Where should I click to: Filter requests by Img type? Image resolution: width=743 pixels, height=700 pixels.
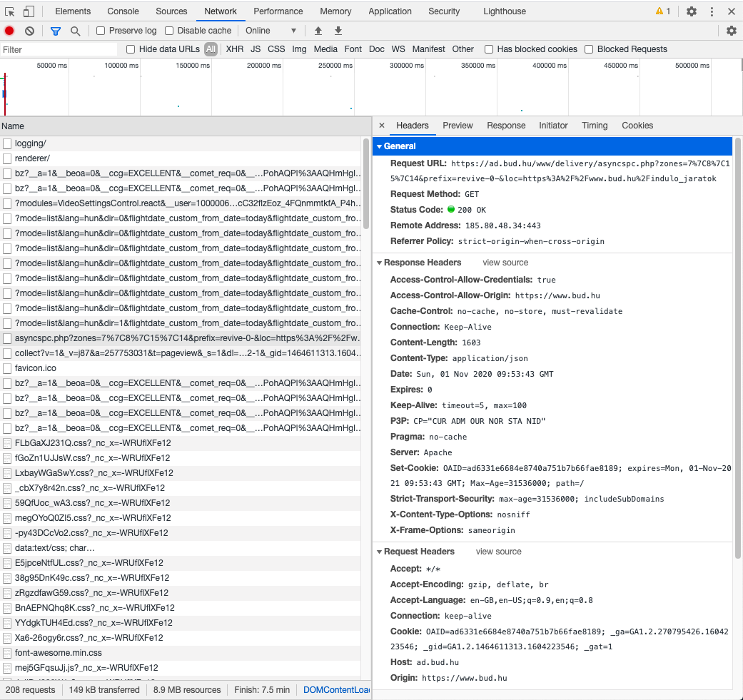coord(299,49)
